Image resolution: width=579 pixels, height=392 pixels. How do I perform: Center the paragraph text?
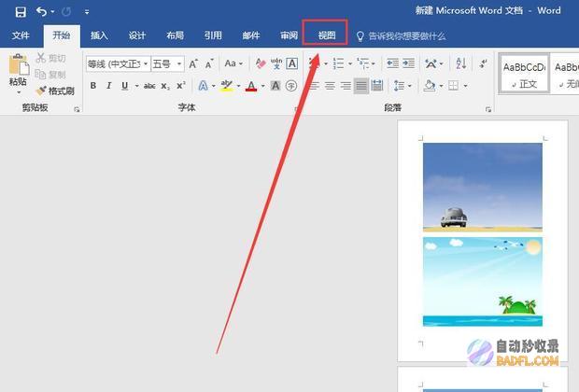330,86
